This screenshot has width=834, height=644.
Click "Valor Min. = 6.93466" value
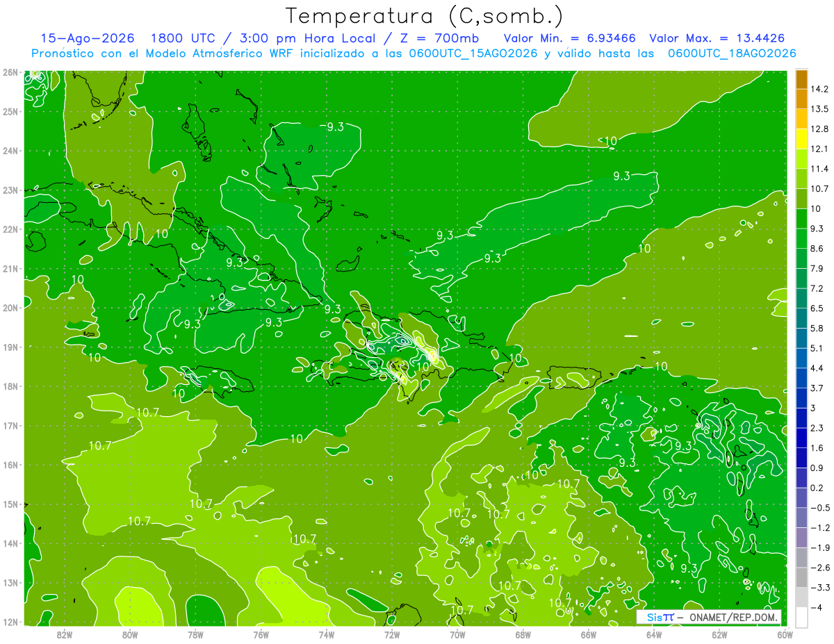coord(569,38)
